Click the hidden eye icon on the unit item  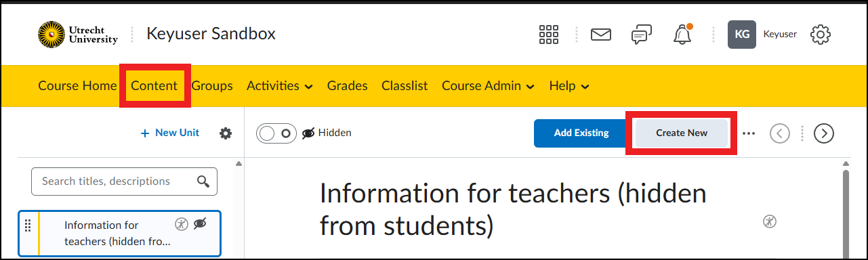coord(200,224)
